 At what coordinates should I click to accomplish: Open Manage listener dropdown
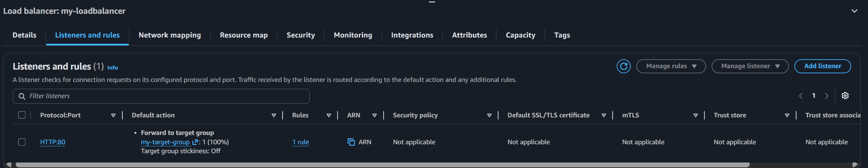(750, 66)
